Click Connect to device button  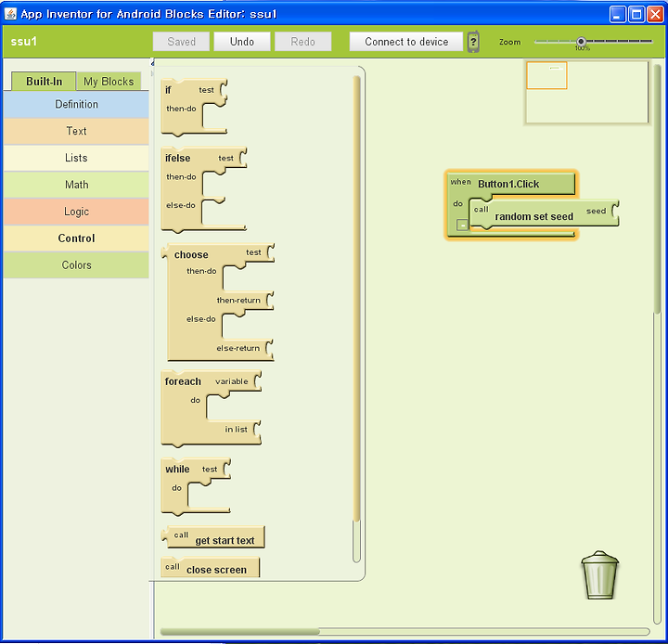point(406,42)
